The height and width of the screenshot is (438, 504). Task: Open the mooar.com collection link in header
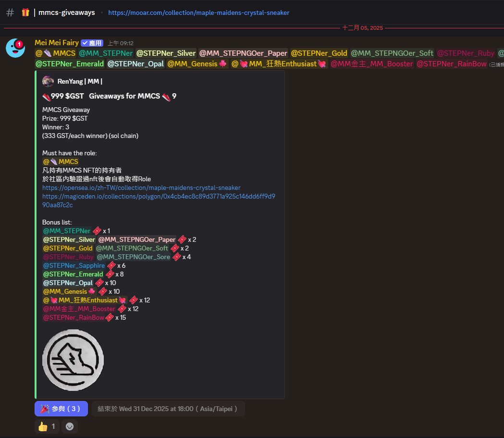[x=198, y=13]
